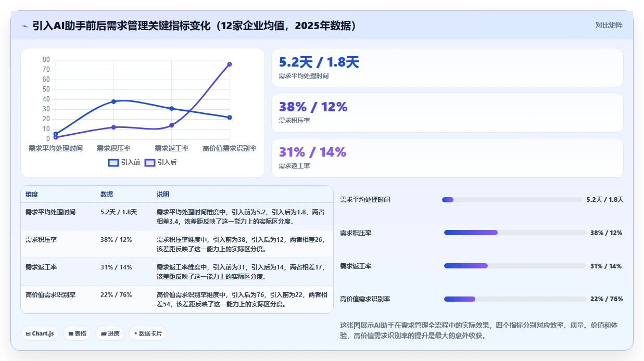The height and width of the screenshot is (361, 644).
Task: Click the 引入后 data point at 高价值需求识别率
Action: 230,64
